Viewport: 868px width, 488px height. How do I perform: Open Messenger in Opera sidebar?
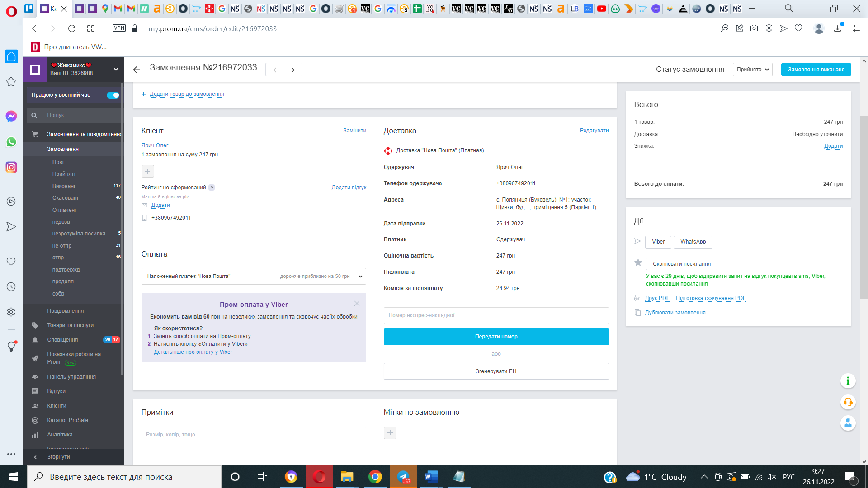tap(11, 116)
